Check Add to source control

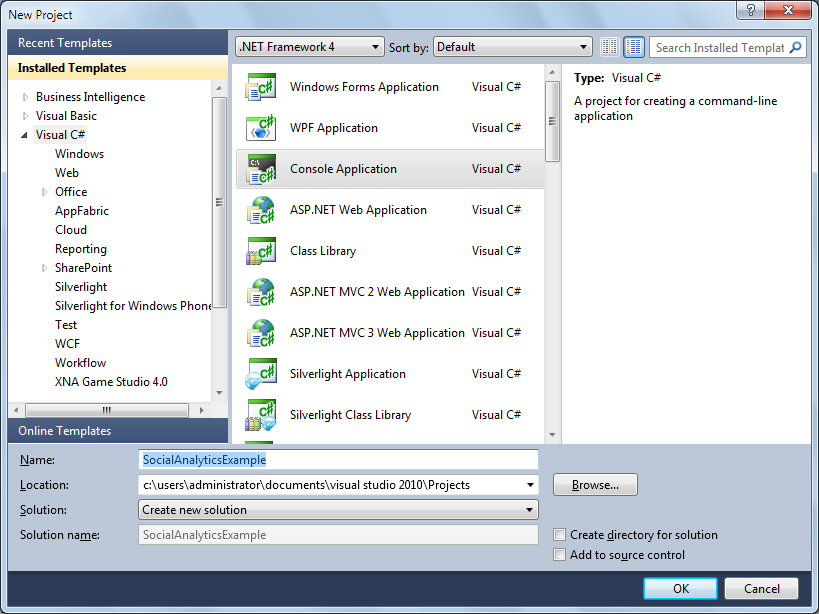[x=559, y=554]
